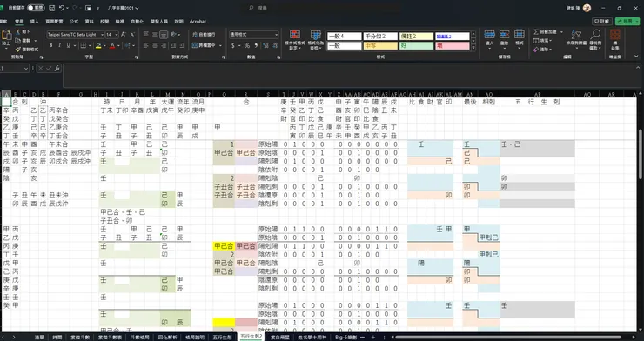Toggle Italic formatting

point(59,45)
